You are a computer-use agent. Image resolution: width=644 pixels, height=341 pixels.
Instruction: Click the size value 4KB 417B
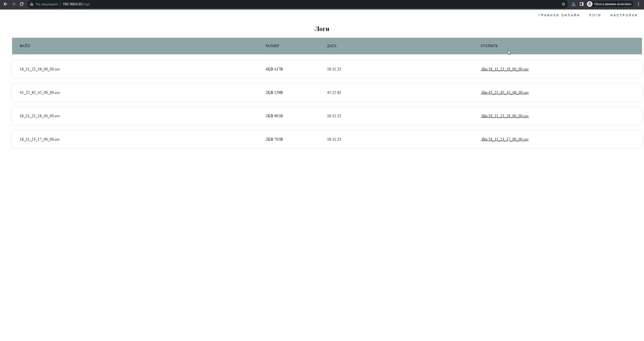click(274, 69)
